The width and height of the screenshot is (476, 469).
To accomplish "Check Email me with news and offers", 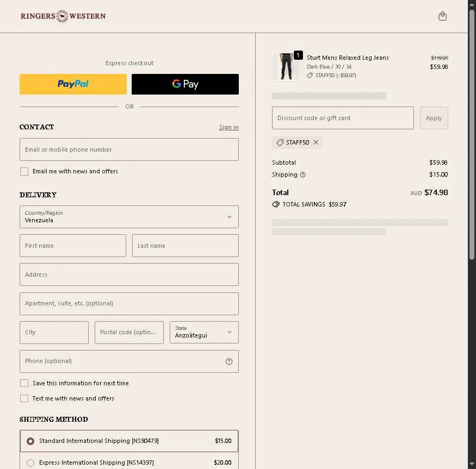I will click(x=24, y=171).
